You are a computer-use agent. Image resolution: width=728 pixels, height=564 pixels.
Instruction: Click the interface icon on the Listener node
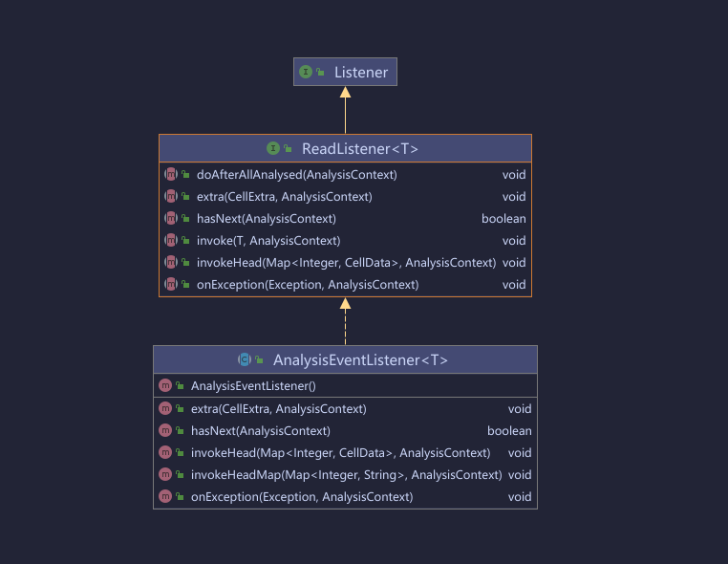[x=306, y=72]
